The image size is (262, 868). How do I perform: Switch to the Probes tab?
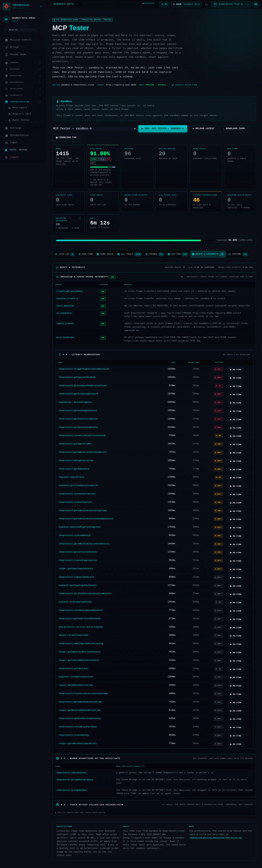(x=154, y=254)
